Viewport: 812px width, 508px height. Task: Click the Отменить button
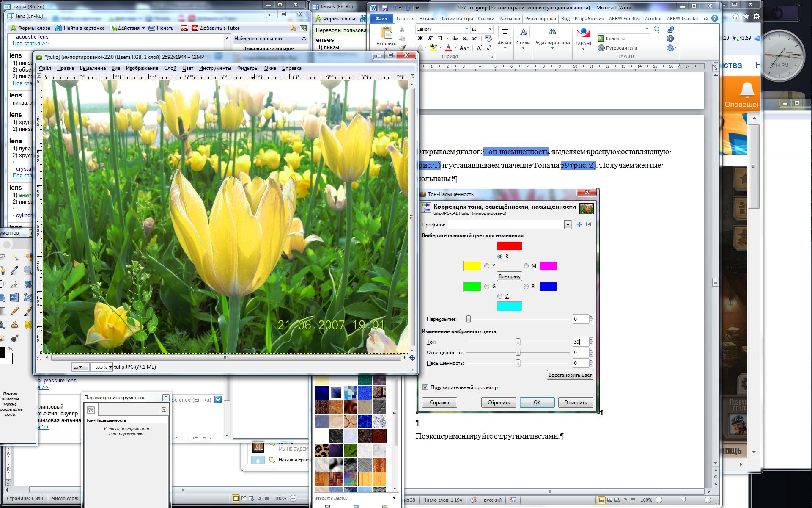point(576,403)
